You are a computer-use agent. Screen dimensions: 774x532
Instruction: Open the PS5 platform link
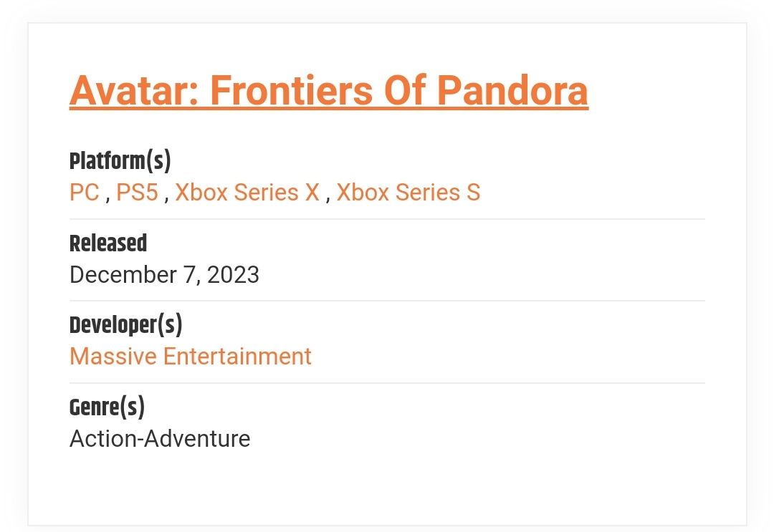(x=137, y=193)
